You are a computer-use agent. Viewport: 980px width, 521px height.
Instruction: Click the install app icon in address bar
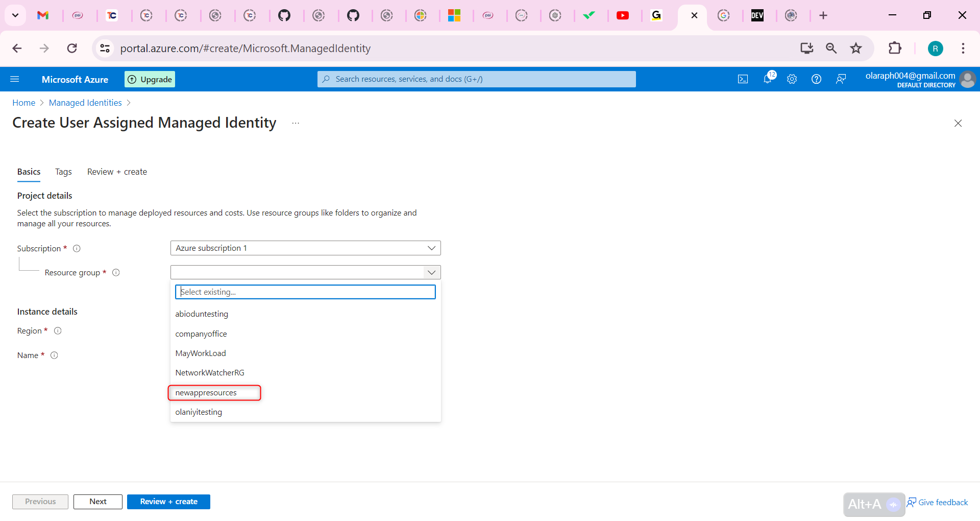806,48
